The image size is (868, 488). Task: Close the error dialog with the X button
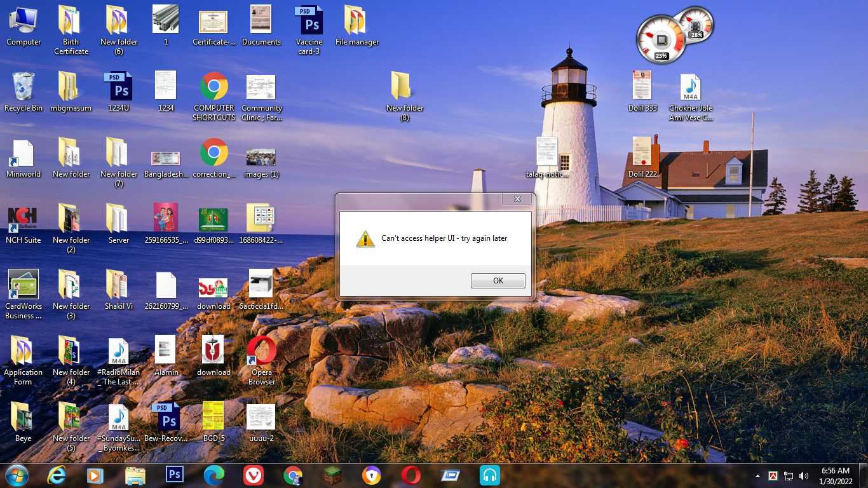click(x=517, y=199)
